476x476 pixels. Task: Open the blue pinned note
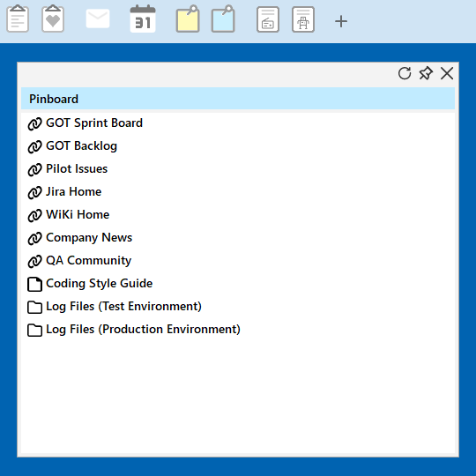tap(223, 19)
